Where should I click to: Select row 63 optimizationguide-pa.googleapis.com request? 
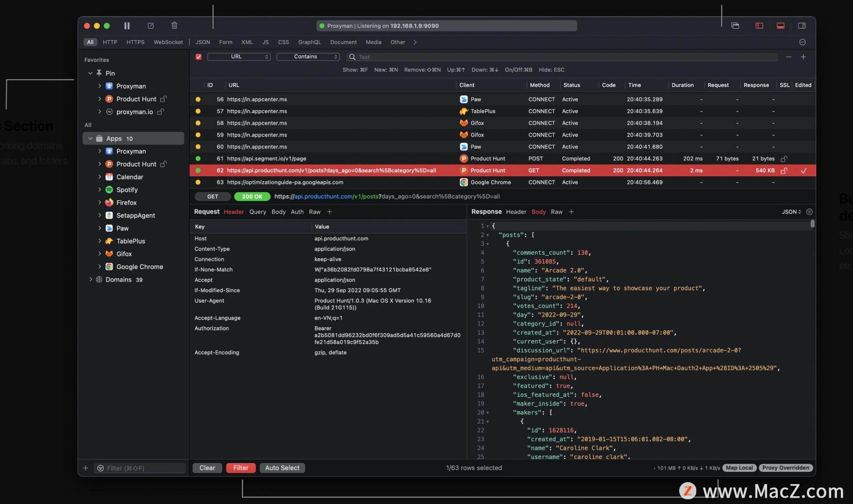(502, 182)
